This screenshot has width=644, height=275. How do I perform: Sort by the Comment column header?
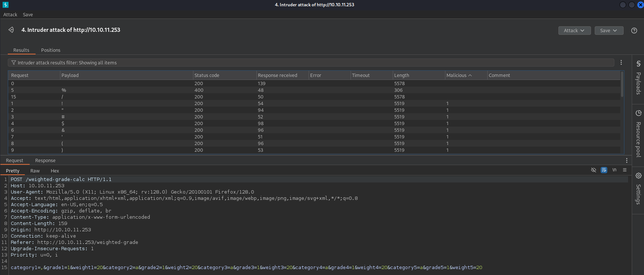554,75
